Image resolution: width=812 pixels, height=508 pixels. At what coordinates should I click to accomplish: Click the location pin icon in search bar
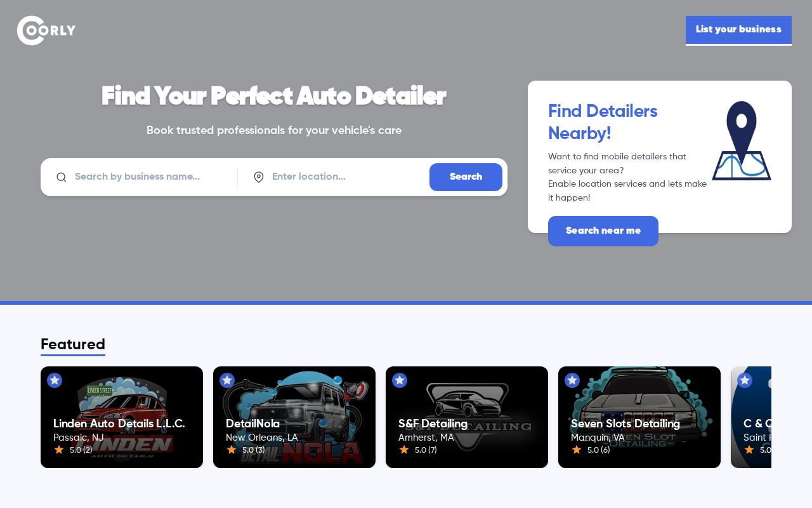(259, 177)
